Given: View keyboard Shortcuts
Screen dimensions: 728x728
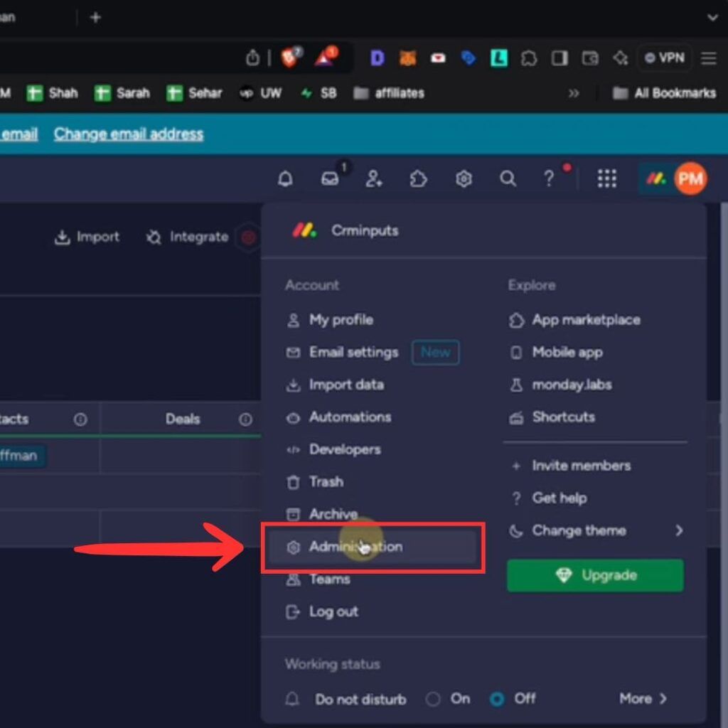Looking at the screenshot, I should [552, 417].
